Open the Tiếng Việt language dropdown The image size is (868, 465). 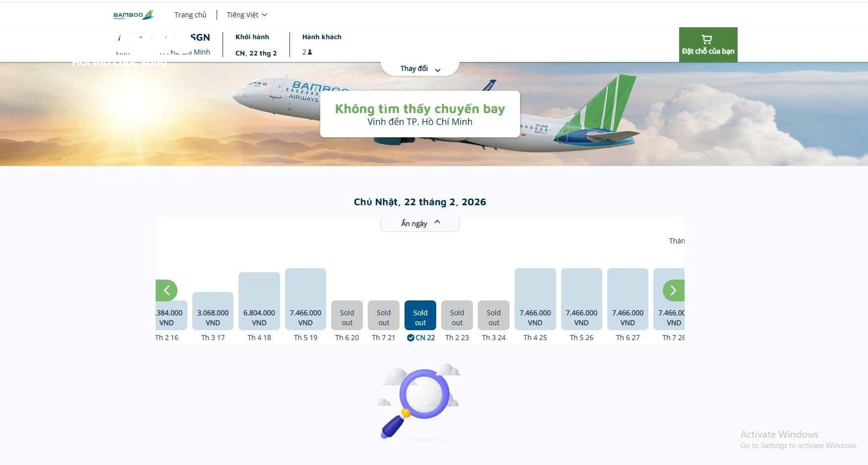point(247,15)
